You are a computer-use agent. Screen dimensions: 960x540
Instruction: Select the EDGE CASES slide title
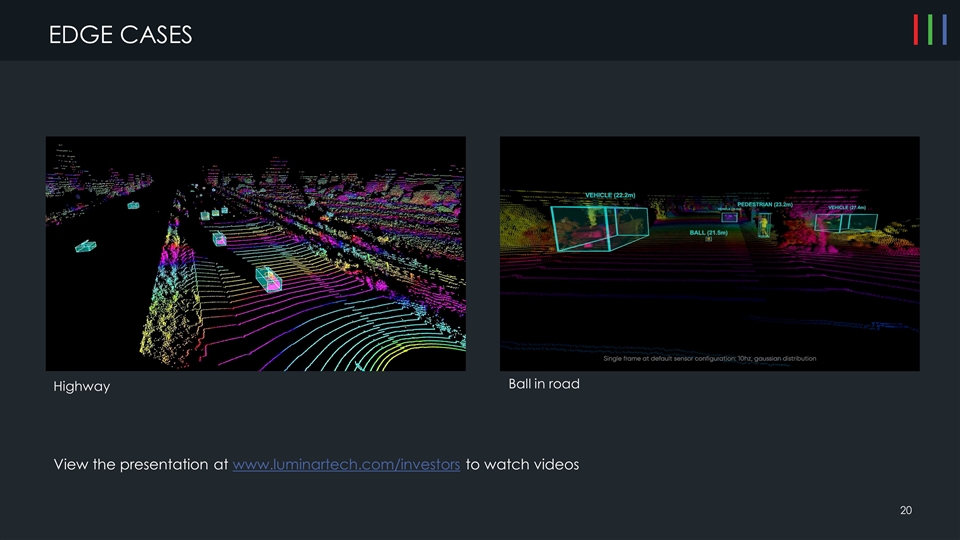(120, 36)
